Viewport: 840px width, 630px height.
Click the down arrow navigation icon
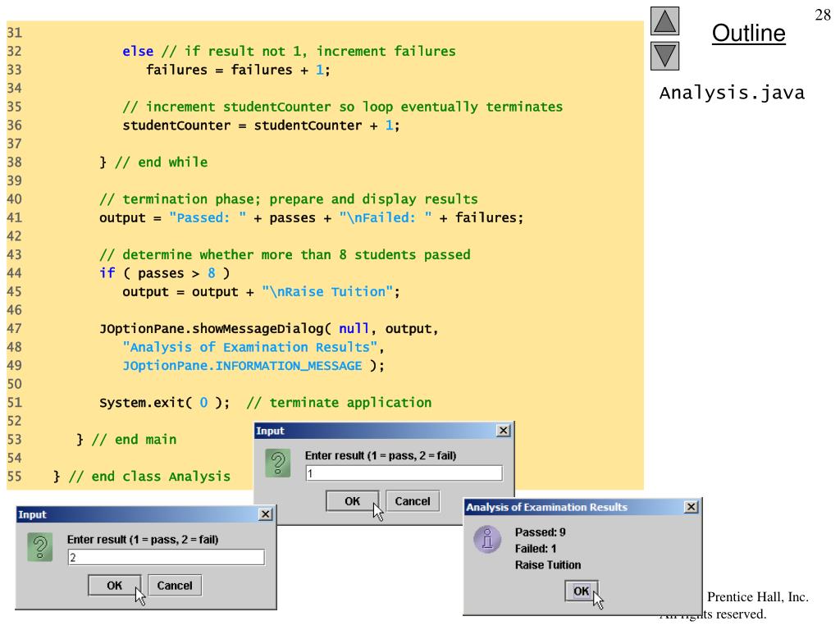click(665, 56)
